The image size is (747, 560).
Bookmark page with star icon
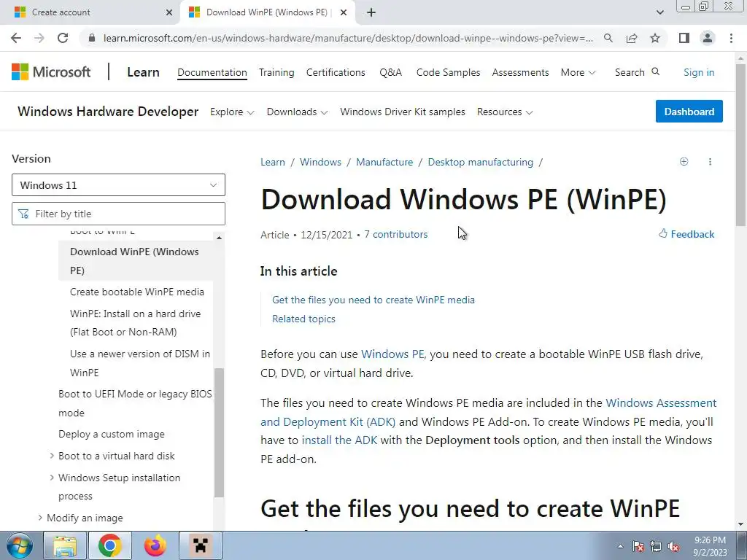click(655, 38)
